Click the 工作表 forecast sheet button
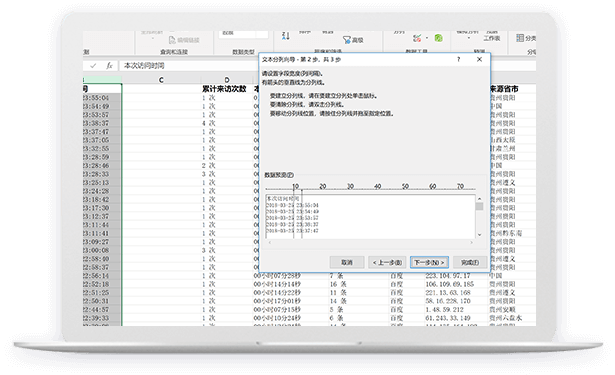 coord(491,38)
